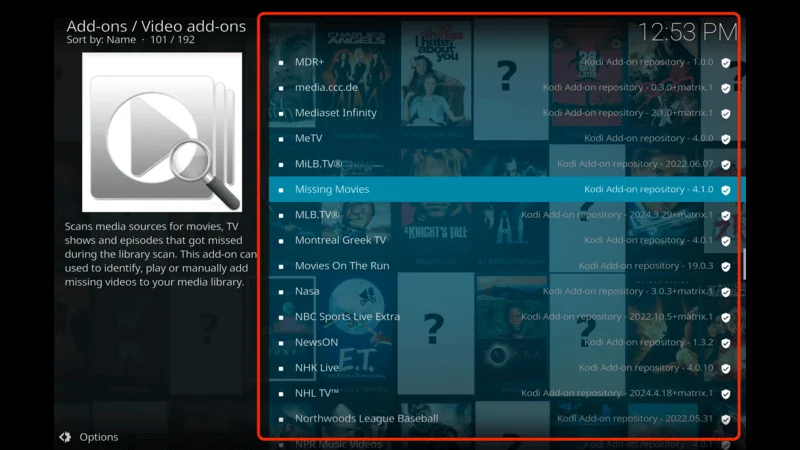Click verified shield icon on media.ccc.de row
The image size is (800, 450).
click(x=726, y=88)
